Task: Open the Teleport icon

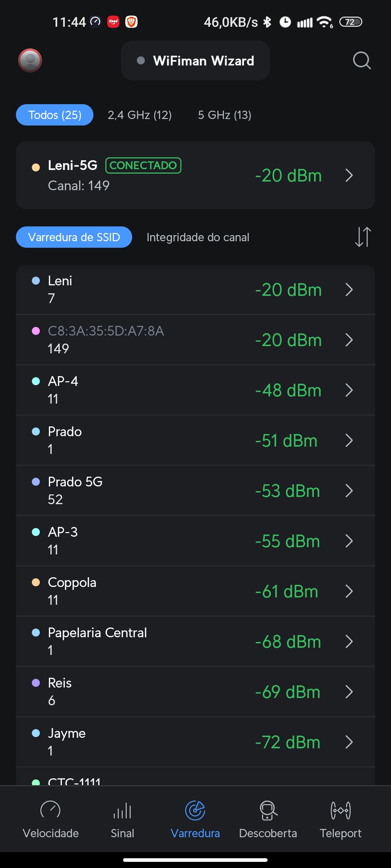Action: [x=340, y=810]
